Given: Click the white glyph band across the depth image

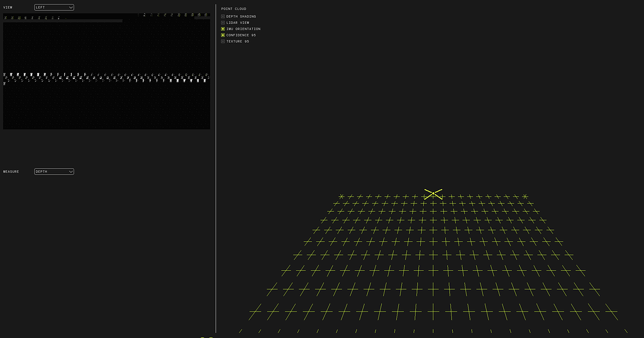Looking at the screenshot, I should coord(106,77).
